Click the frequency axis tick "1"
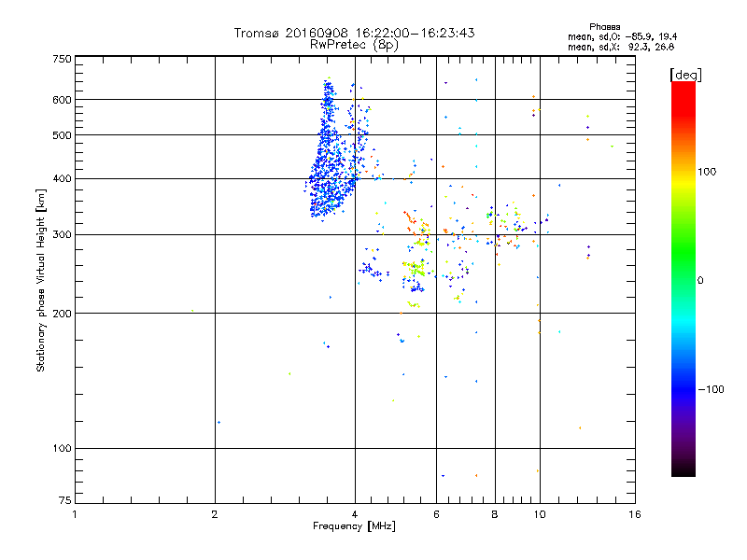747x560 pixels. 75,514
